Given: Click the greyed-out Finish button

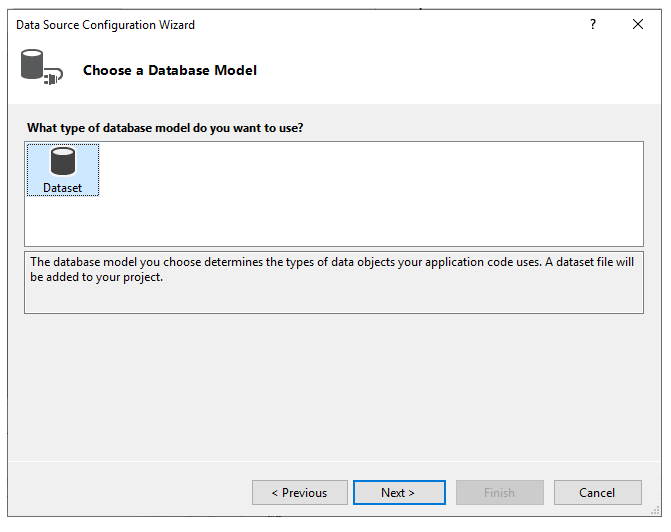Looking at the screenshot, I should [x=500, y=492].
